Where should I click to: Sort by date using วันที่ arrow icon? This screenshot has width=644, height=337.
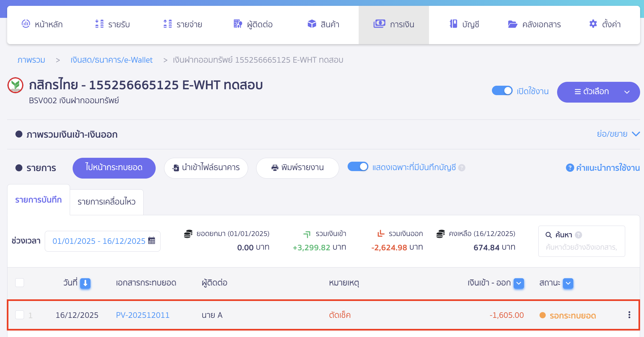tap(85, 283)
